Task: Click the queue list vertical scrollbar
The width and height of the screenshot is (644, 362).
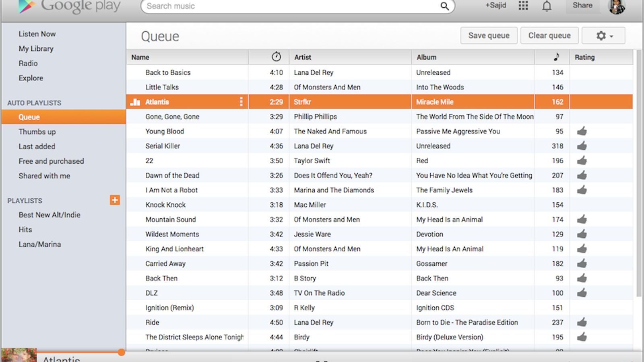Action: point(639,173)
